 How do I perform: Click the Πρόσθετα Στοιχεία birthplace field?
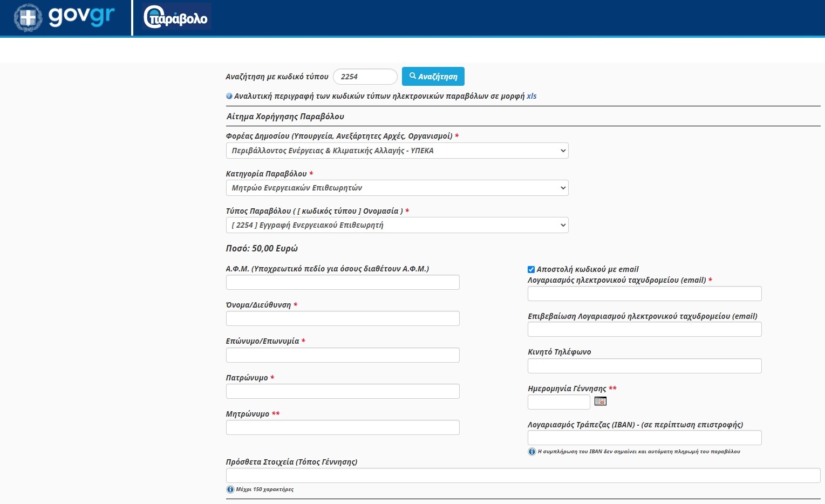coord(523,475)
